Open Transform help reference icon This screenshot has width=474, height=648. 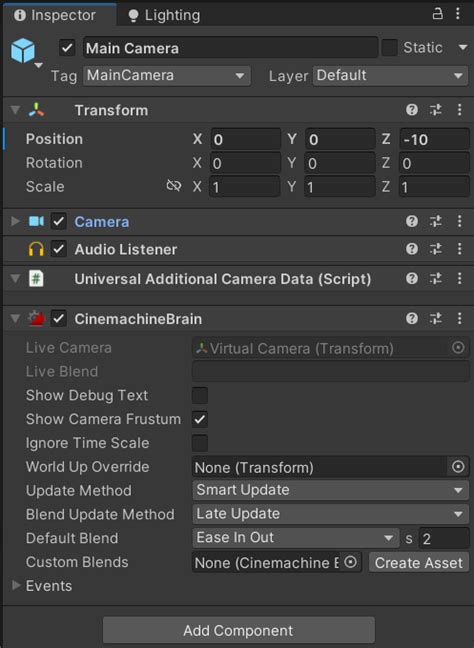coord(412,110)
